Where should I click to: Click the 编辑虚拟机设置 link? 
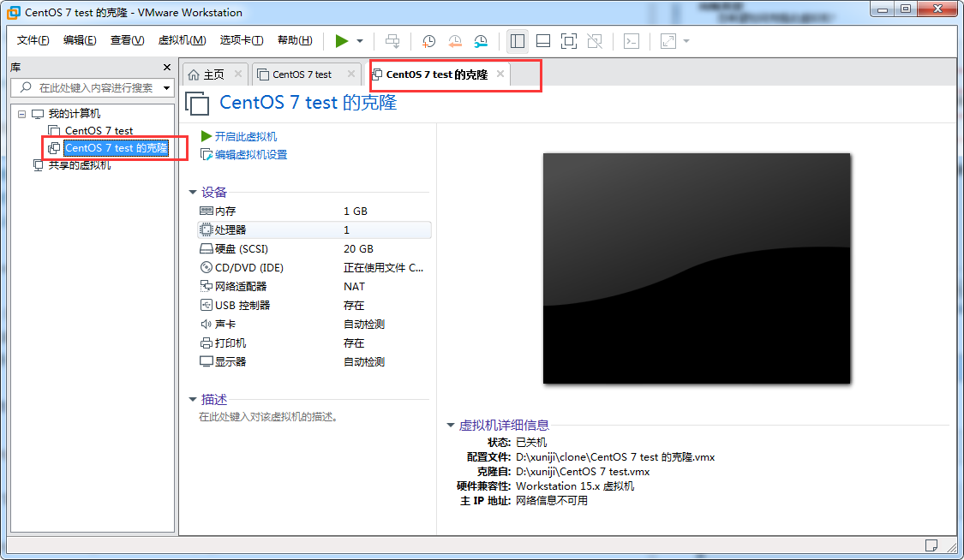coord(251,155)
